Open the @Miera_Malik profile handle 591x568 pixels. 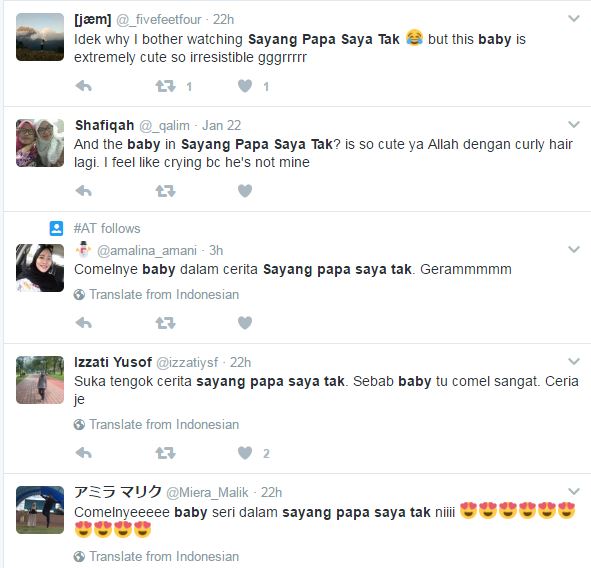click(x=207, y=492)
